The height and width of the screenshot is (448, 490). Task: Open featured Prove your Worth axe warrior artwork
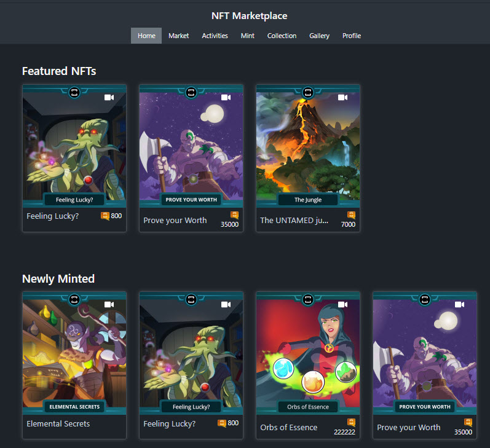point(191,147)
